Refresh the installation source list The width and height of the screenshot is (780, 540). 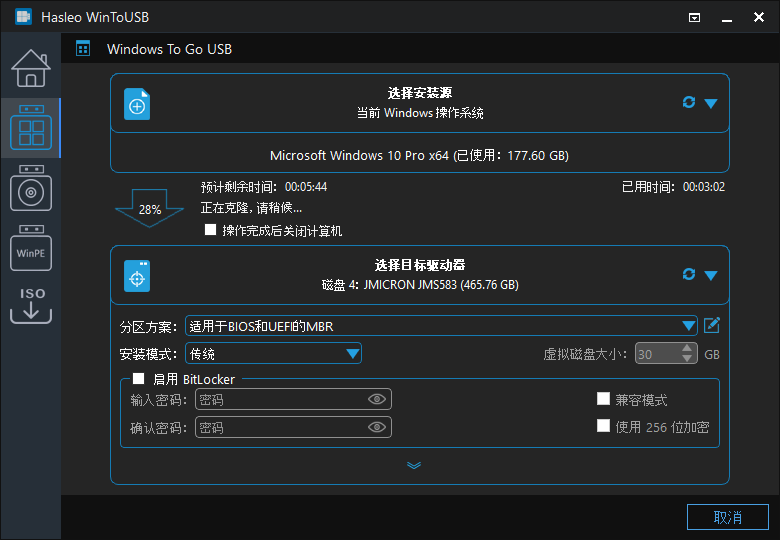(689, 102)
